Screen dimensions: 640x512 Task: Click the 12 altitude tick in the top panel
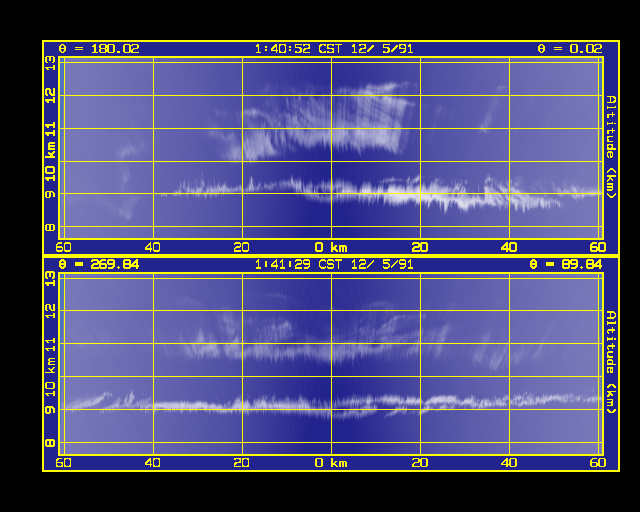point(50,96)
